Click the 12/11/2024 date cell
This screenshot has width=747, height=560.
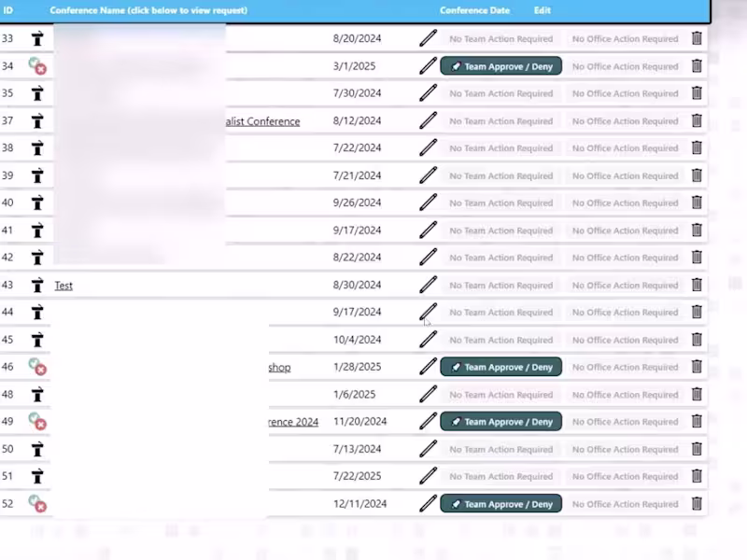click(359, 504)
